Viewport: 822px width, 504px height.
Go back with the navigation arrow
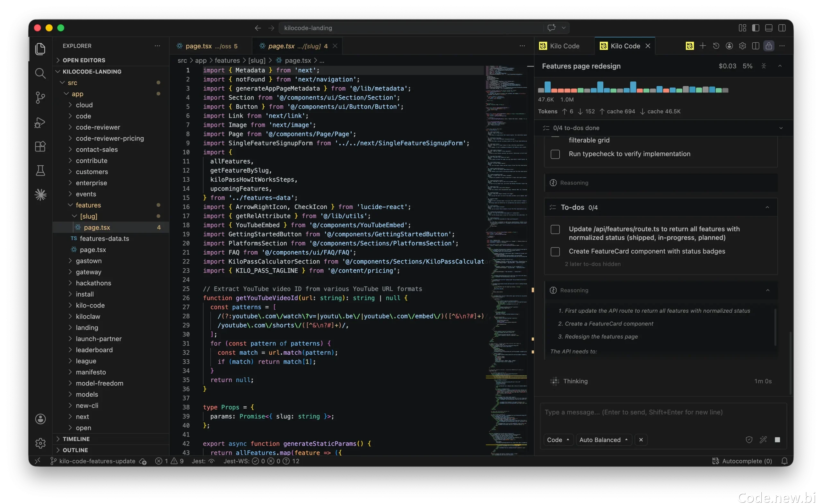click(258, 28)
